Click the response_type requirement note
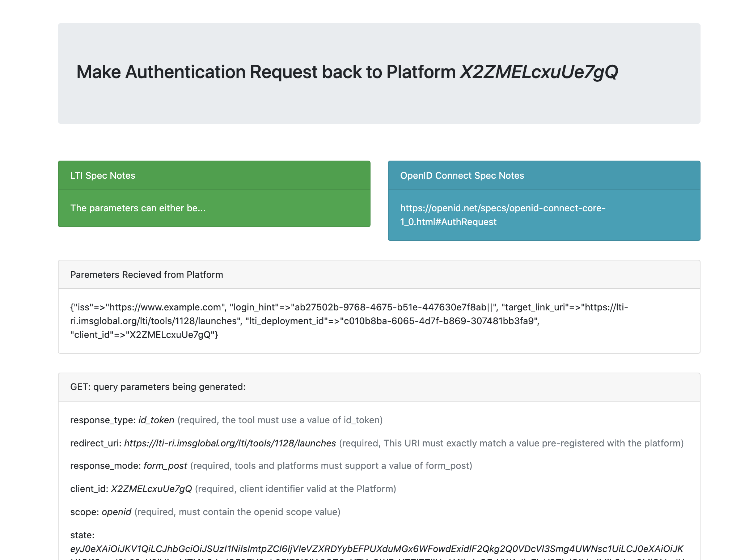The height and width of the screenshot is (560, 736). pyautogui.click(x=280, y=420)
